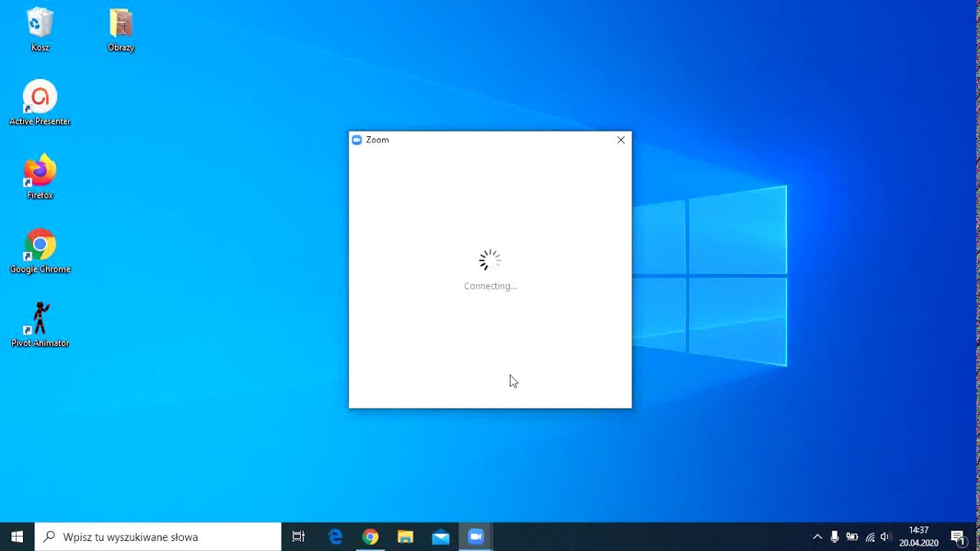Select the Google Chrome desktop shortcut
Screen dimensions: 980x551
[40, 251]
